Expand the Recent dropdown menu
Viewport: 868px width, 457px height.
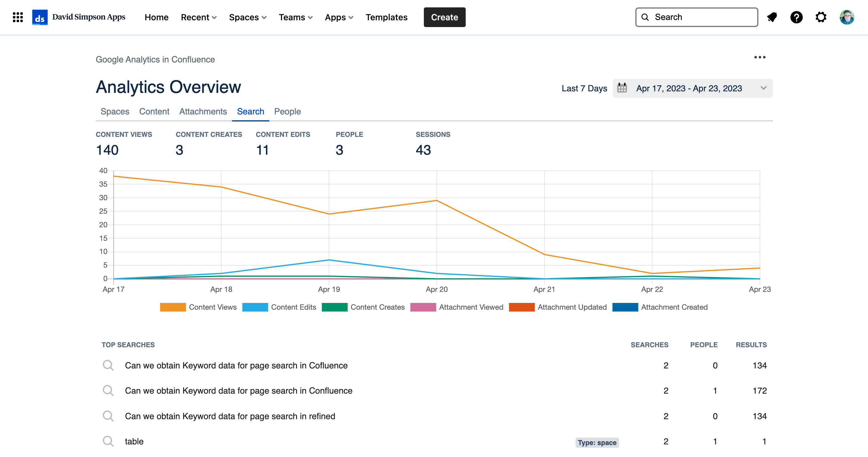click(x=199, y=17)
